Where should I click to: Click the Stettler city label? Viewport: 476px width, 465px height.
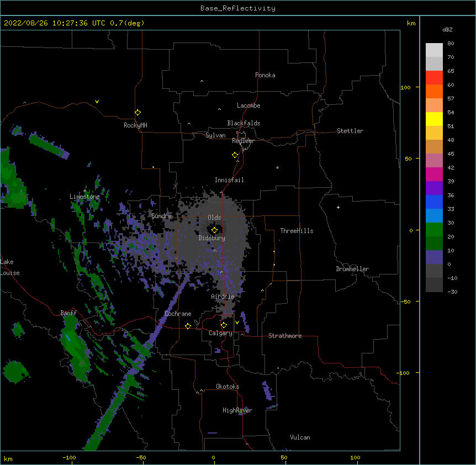pos(350,131)
